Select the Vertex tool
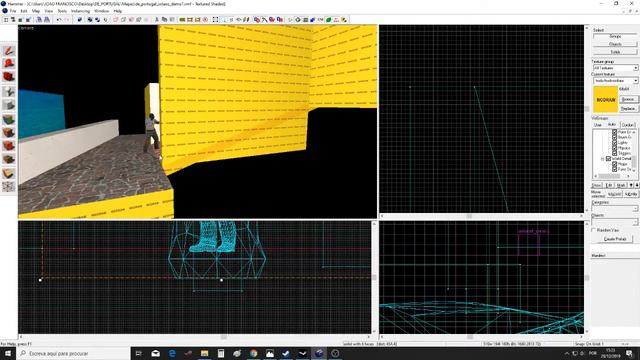The height and width of the screenshot is (360, 640). [9, 187]
